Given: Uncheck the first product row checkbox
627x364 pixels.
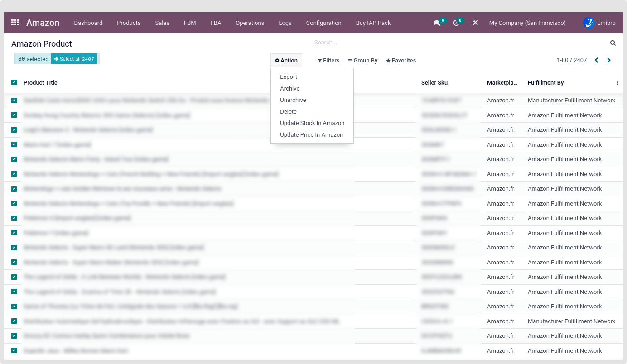Looking at the screenshot, I should tap(14, 101).
